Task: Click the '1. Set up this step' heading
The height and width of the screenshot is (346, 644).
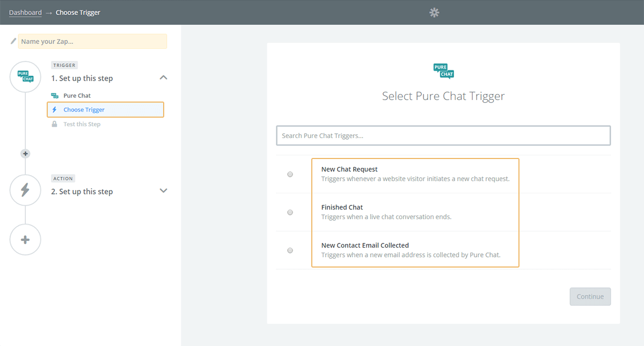Action: 82,78
